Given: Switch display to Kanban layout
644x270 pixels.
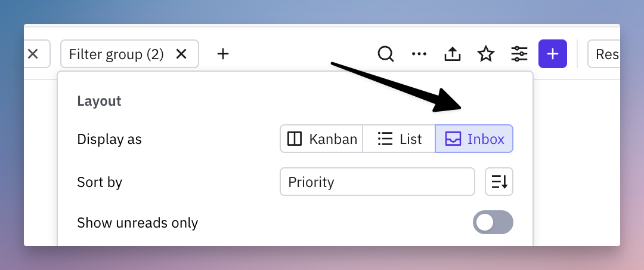Looking at the screenshot, I should [x=321, y=139].
